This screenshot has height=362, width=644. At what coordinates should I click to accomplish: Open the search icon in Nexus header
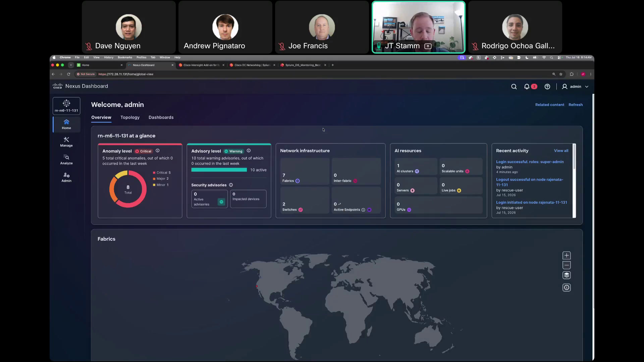[x=514, y=86]
